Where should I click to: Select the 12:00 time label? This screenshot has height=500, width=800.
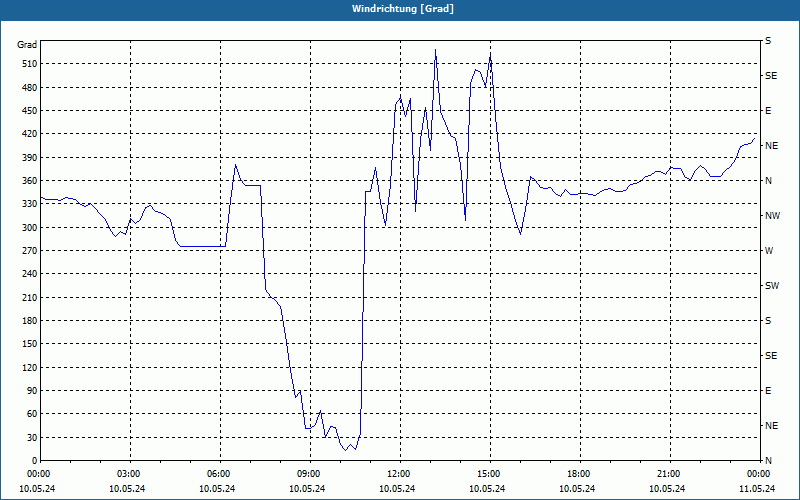tap(397, 474)
